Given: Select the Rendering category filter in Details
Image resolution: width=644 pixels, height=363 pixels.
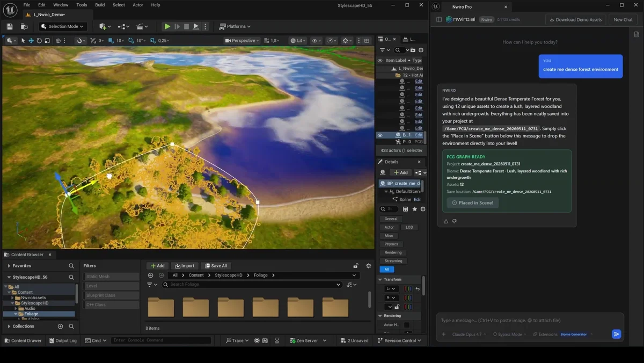Looking at the screenshot, I should coord(393,252).
